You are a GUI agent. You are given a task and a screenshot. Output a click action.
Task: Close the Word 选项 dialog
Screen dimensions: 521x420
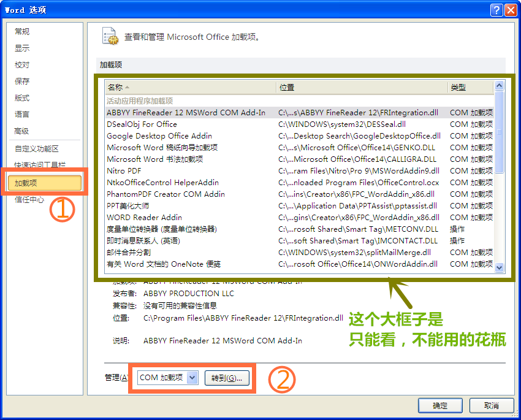[511, 10]
